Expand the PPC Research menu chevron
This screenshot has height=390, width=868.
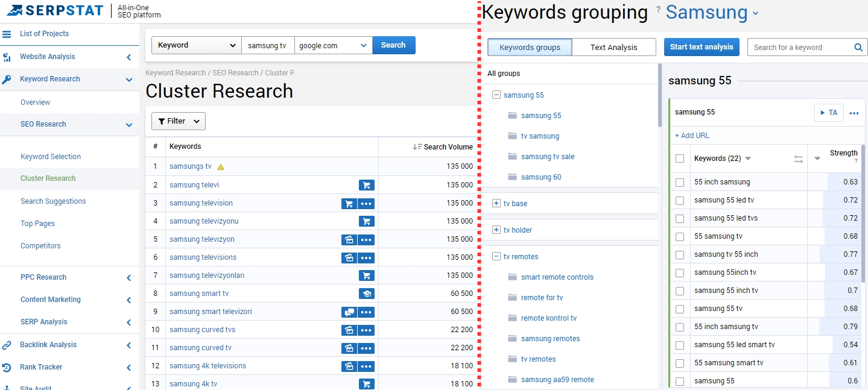(129, 278)
